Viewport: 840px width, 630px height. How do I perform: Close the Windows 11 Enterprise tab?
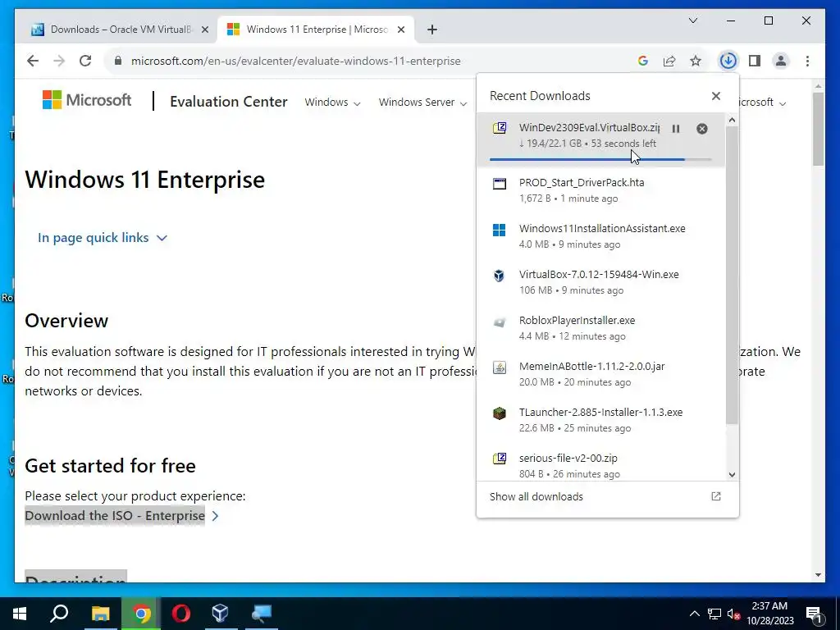tap(400, 30)
